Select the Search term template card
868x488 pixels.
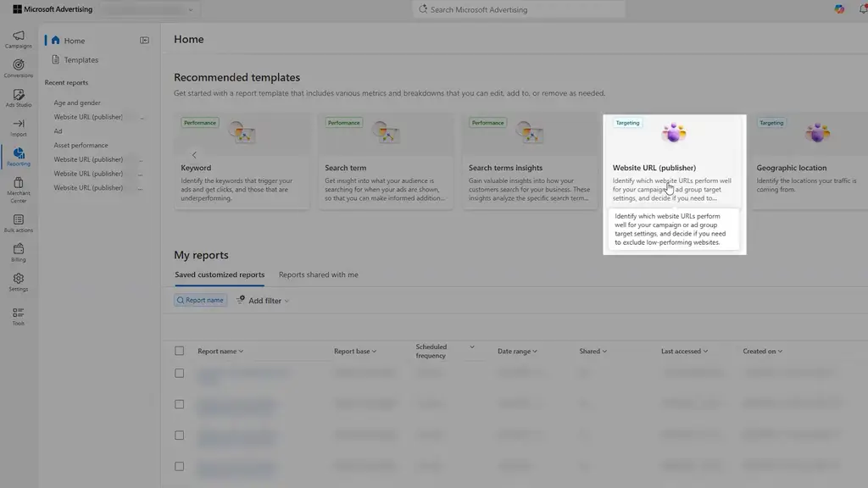point(386,161)
